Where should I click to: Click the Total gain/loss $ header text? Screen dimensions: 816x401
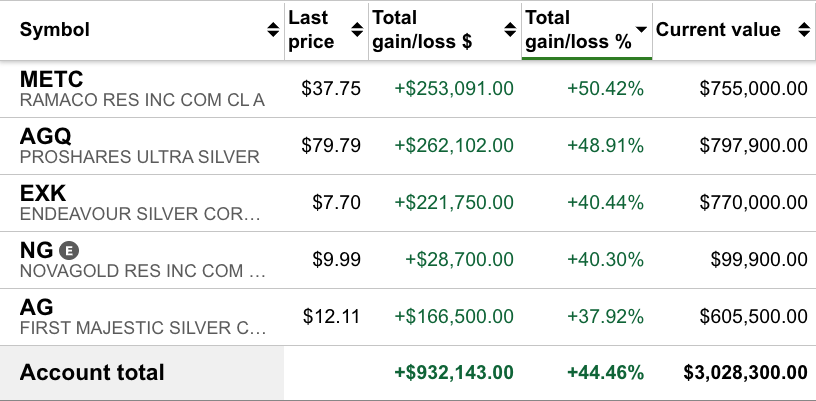coord(420,30)
